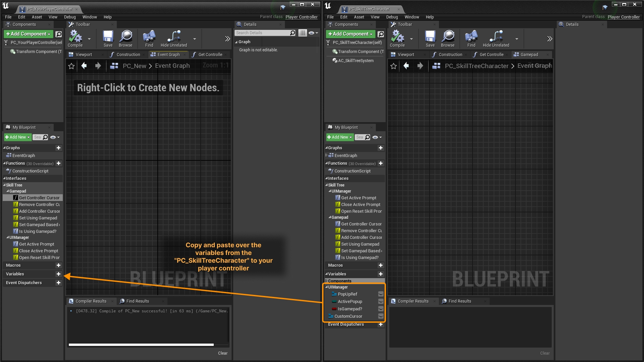The width and height of the screenshot is (644, 362).
Task: Click Clear button in left Compiler Results
Action: pos(222,353)
